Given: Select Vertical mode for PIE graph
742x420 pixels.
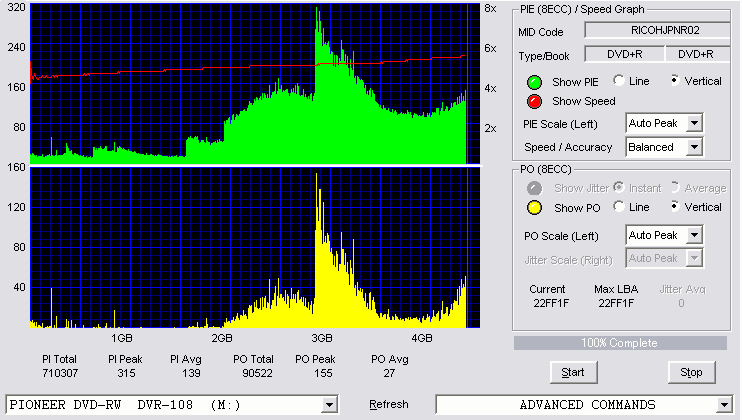Looking at the screenshot, I should coord(675,80).
